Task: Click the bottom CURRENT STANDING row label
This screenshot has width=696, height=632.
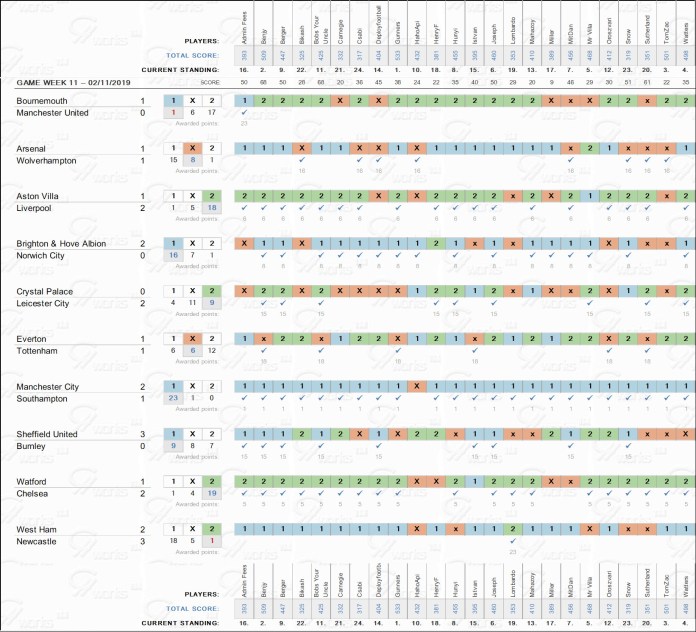Action: [x=179, y=623]
